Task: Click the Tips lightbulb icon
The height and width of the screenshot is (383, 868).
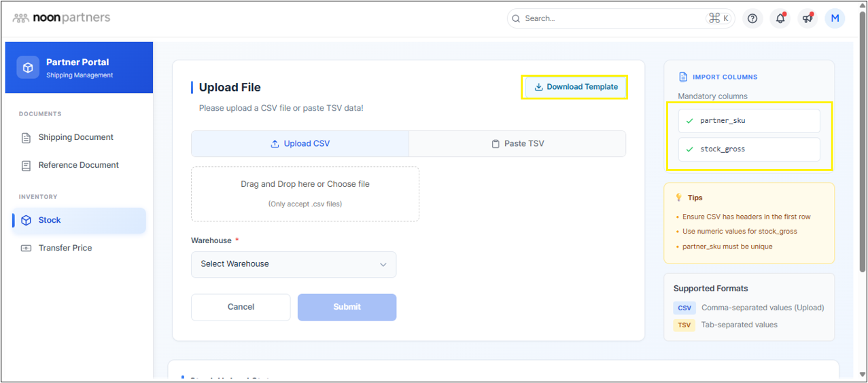Action: pyautogui.click(x=678, y=198)
